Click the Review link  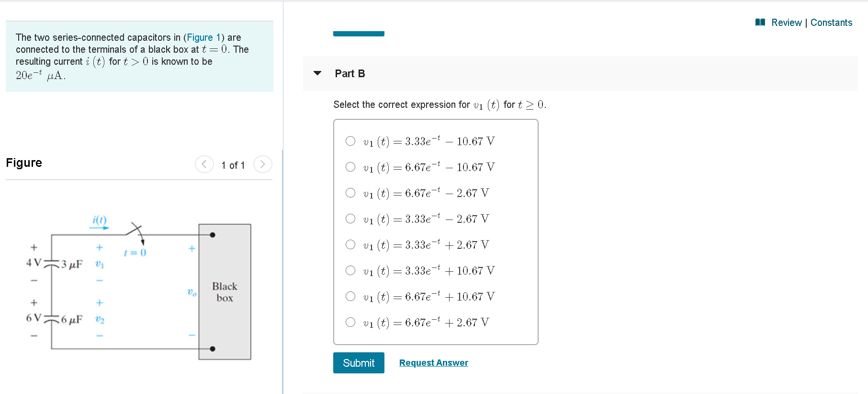pyautogui.click(x=787, y=22)
